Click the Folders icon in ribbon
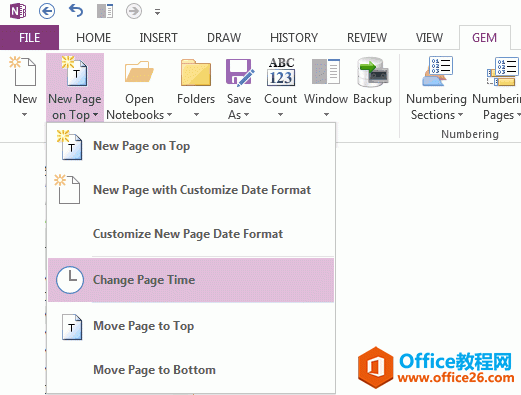Viewport: 521px width, 395px height. (196, 72)
